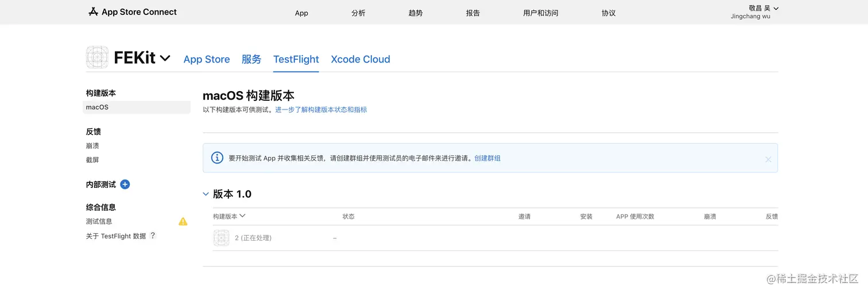Switch to the App Store tab
Image resolution: width=868 pixels, height=294 pixels.
point(207,59)
